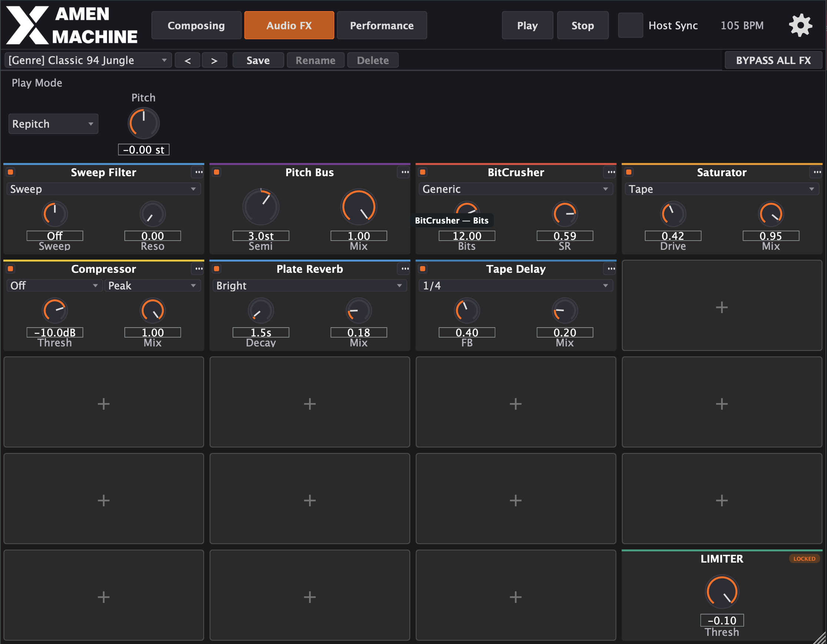The image size is (827, 644).
Task: Click the Pitch Bus Mix value 1.00
Action: tap(359, 236)
